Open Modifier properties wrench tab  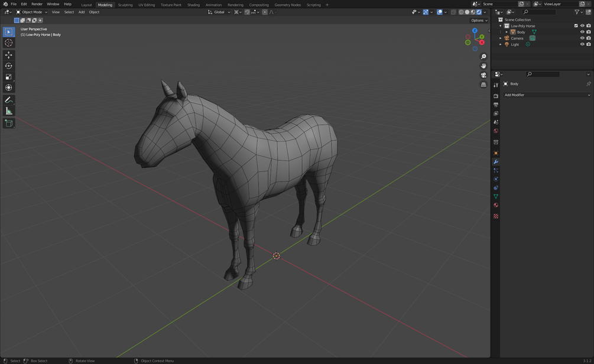[x=496, y=162]
